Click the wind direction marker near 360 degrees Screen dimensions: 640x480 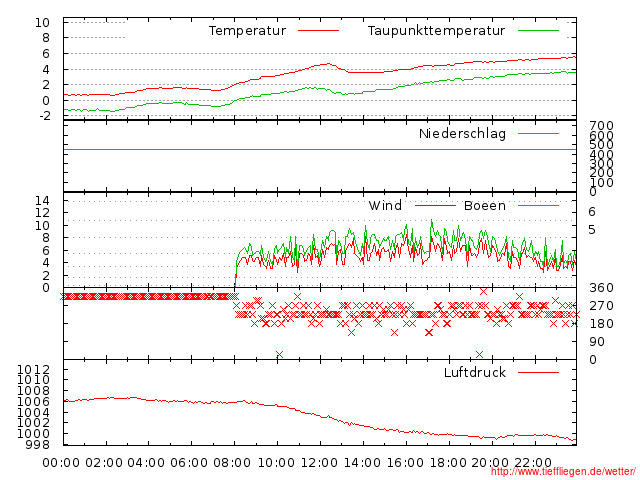point(484,291)
